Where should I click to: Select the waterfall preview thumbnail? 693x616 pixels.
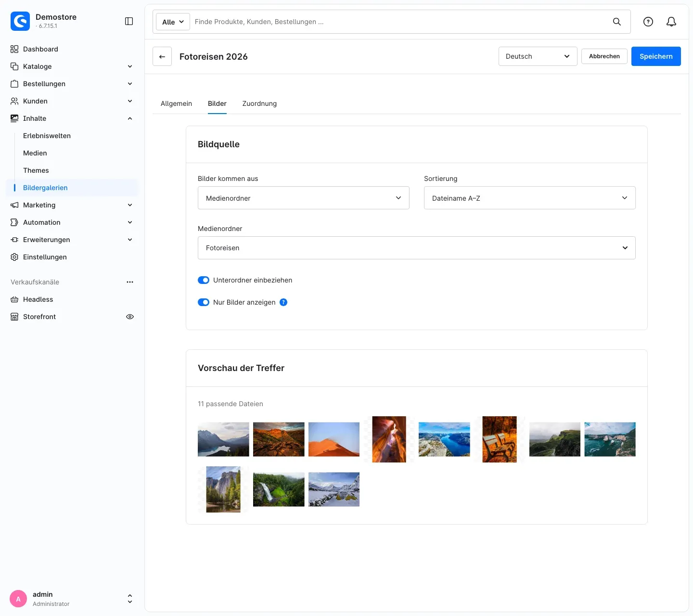pos(279,489)
